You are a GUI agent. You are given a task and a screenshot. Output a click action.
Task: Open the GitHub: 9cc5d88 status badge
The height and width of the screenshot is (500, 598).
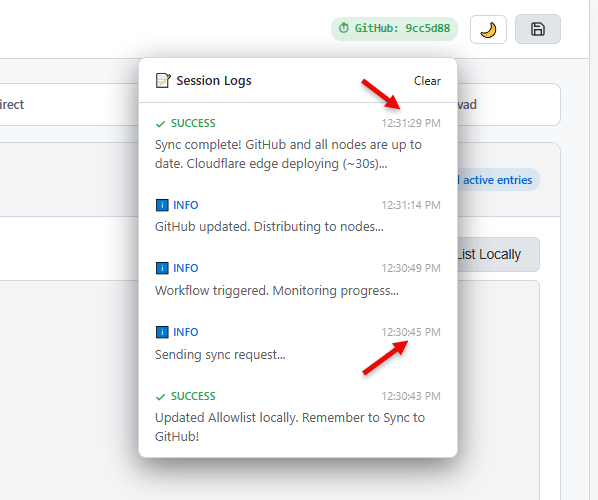pos(394,29)
